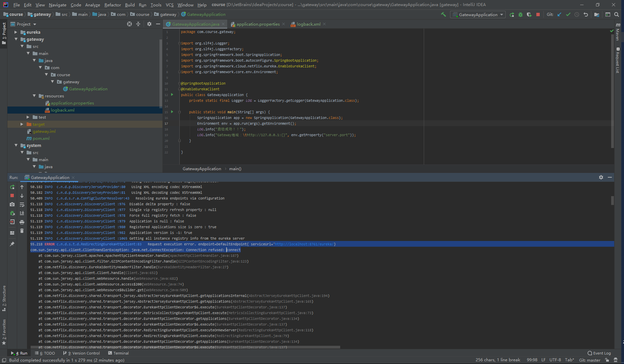Click the UTF-8 encoding status item
Screen dimensions: 624x364
(x=555, y=360)
